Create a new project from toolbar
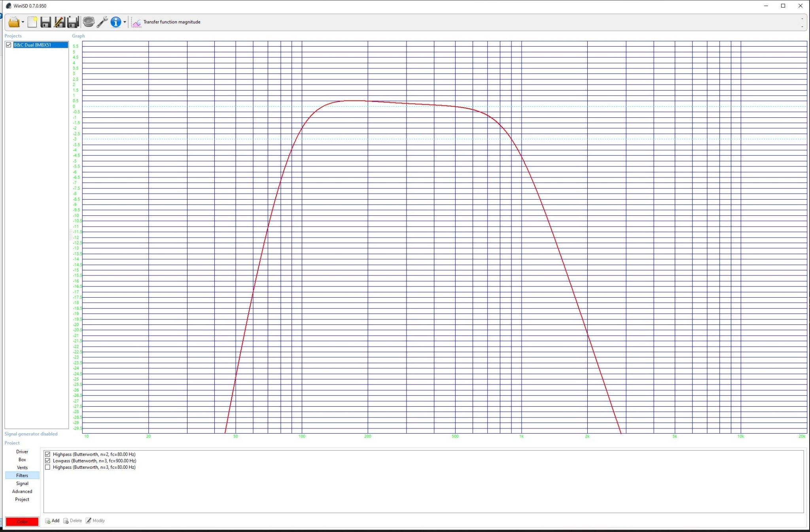810x532 pixels. 32,22
